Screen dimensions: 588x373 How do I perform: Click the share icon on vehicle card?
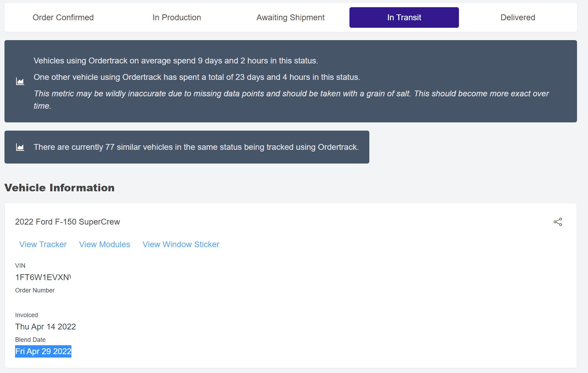558,222
